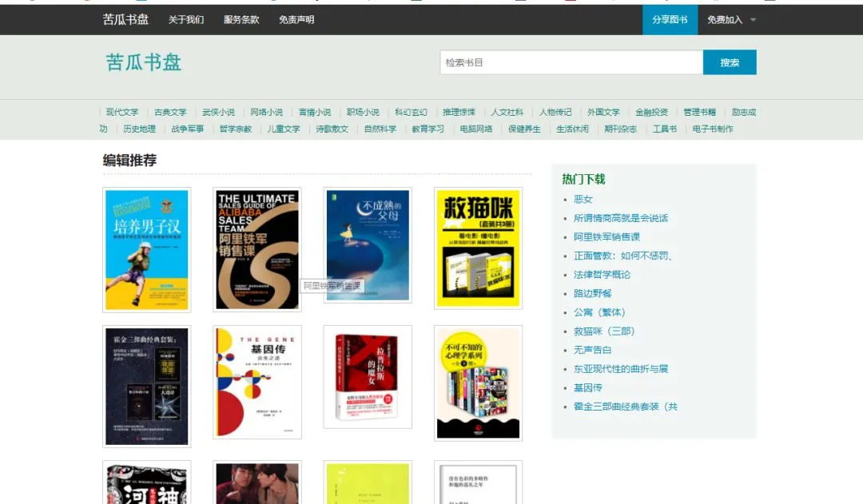Browse the 科幻玄幻 category
This screenshot has width=863, height=504.
[x=412, y=113]
